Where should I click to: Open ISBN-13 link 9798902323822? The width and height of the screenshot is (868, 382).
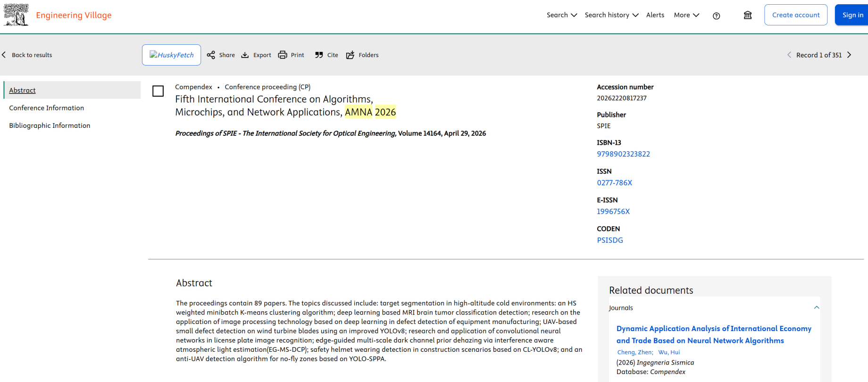tap(623, 154)
